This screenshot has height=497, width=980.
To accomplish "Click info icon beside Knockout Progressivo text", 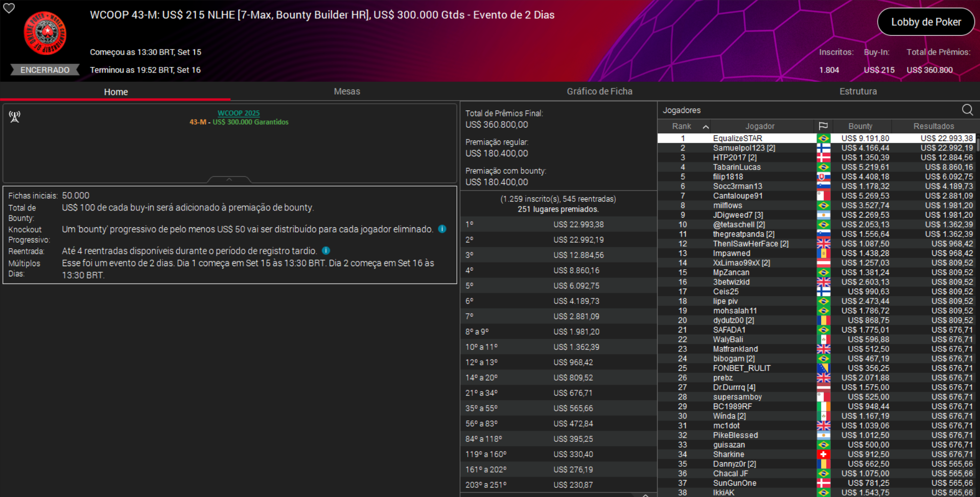I will coord(442,229).
